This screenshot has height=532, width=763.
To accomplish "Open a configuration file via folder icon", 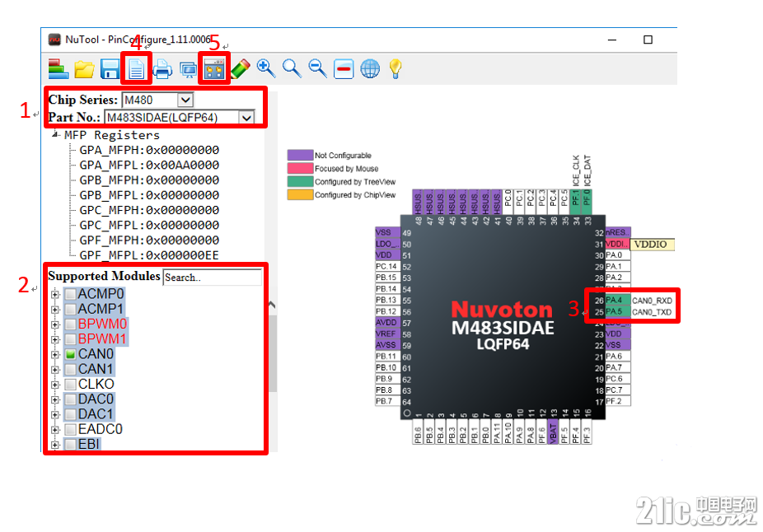I will [84, 69].
